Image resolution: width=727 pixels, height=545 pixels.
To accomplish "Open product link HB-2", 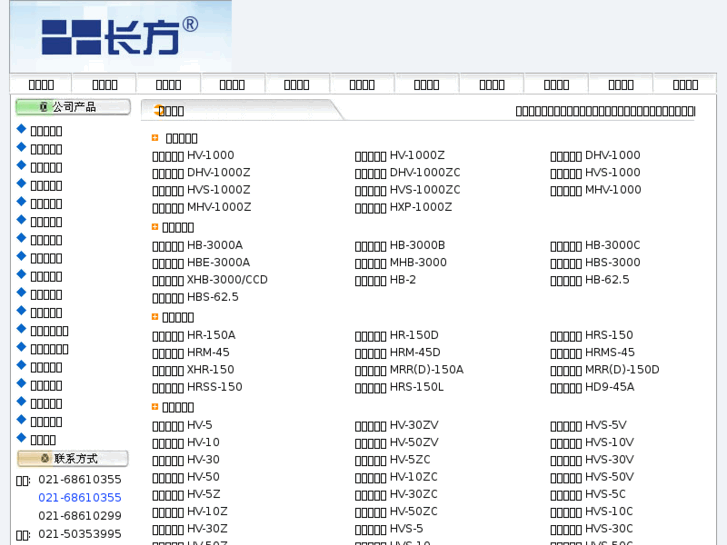I will (385, 280).
